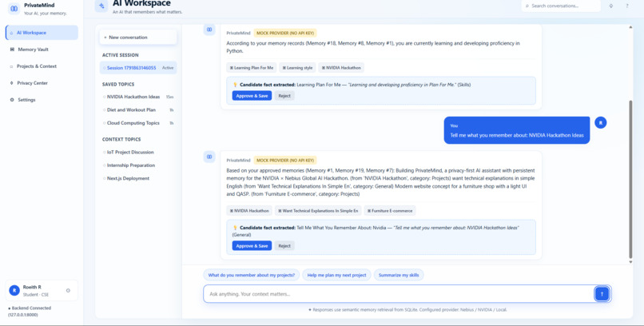Send message with the arrow-up button
Screen dimensions: 644x326
click(602, 294)
